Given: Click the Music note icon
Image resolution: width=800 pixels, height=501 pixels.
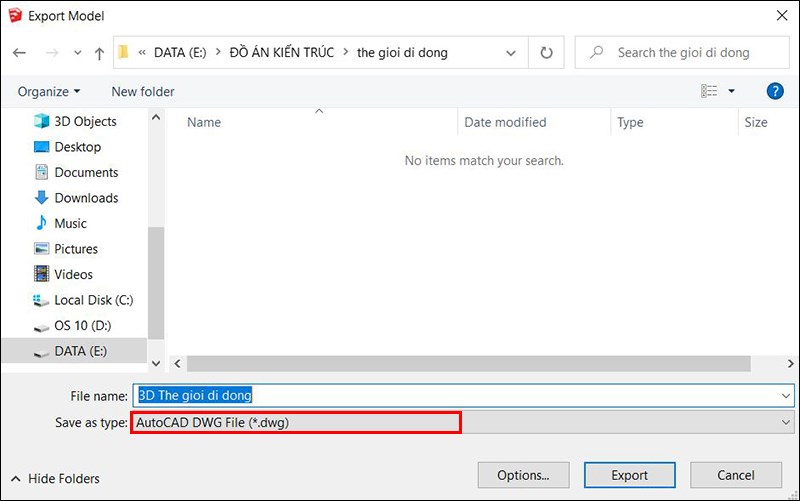Looking at the screenshot, I should pyautogui.click(x=41, y=223).
